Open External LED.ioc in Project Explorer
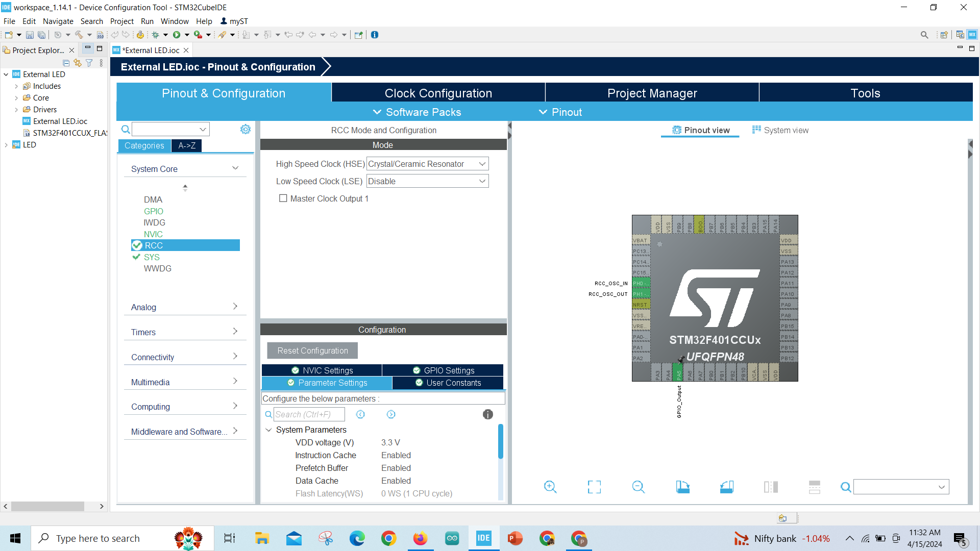The height and width of the screenshot is (551, 980). click(x=60, y=121)
